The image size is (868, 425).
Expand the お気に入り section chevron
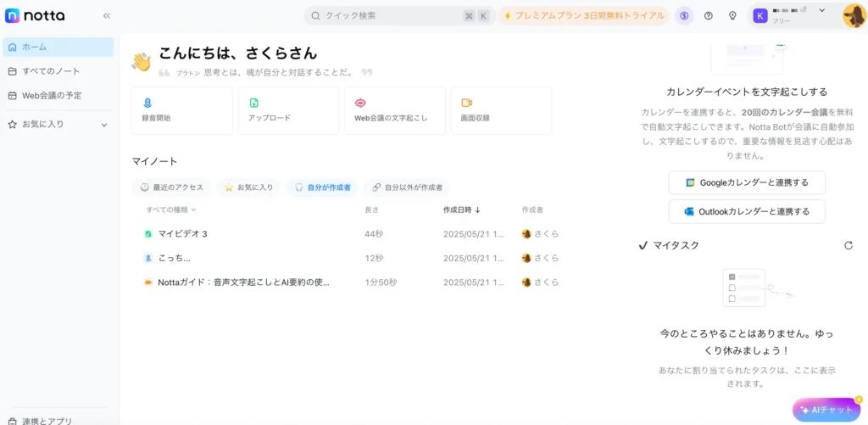pyautogui.click(x=104, y=125)
